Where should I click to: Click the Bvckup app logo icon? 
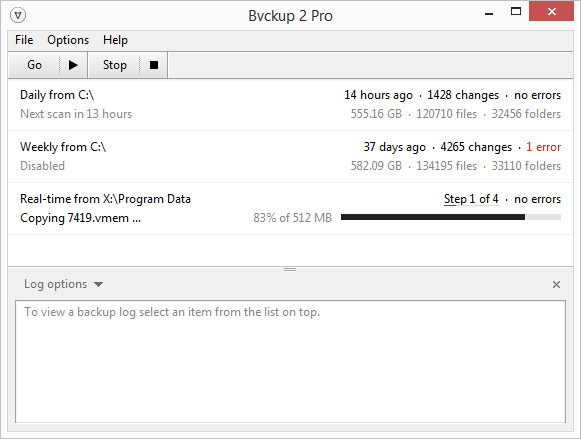[18, 16]
